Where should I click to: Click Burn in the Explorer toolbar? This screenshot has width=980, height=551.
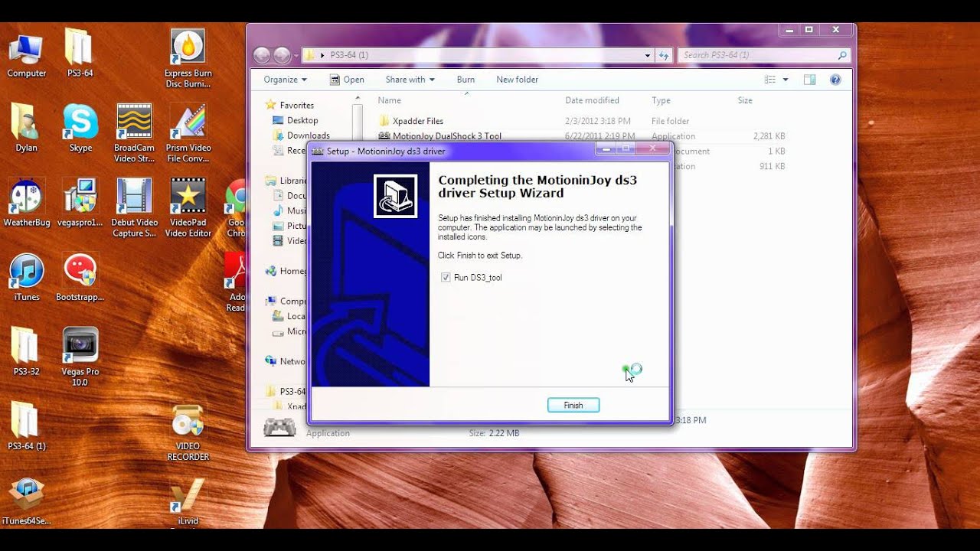click(465, 80)
